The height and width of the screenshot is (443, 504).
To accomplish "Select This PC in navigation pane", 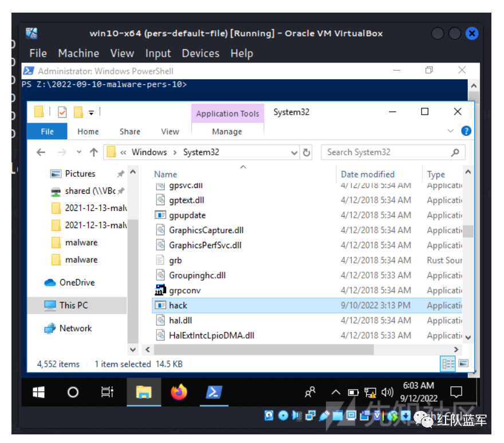I will pyautogui.click(x=77, y=305).
